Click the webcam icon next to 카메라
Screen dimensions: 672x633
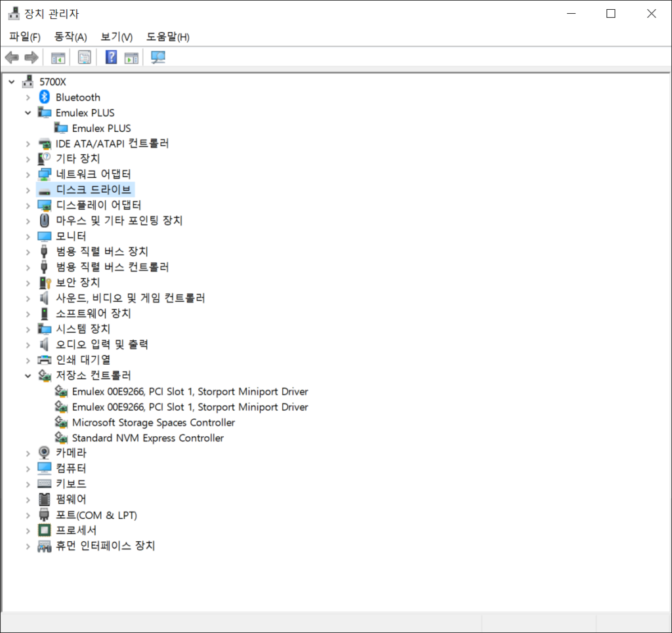[45, 453]
